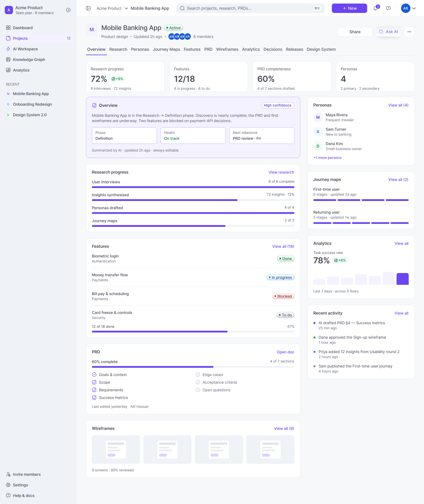This screenshot has width=424, height=504.
Task: Click the search projects input field
Action: point(251,8)
